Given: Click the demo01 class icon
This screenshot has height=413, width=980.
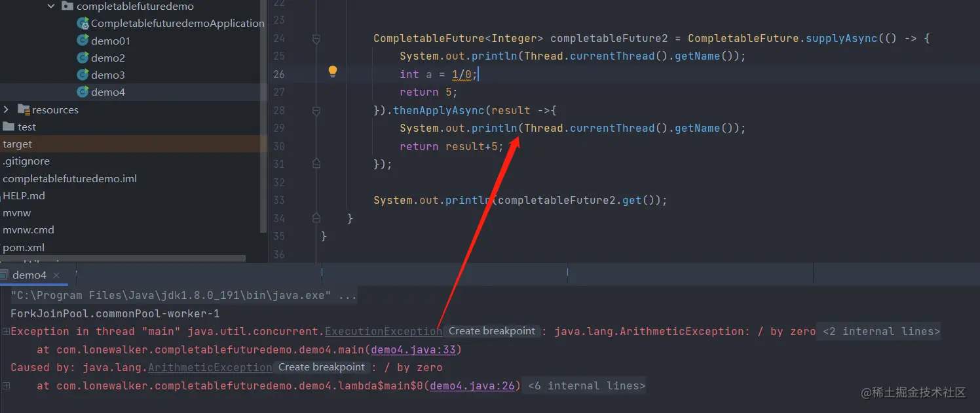Looking at the screenshot, I should (83, 41).
